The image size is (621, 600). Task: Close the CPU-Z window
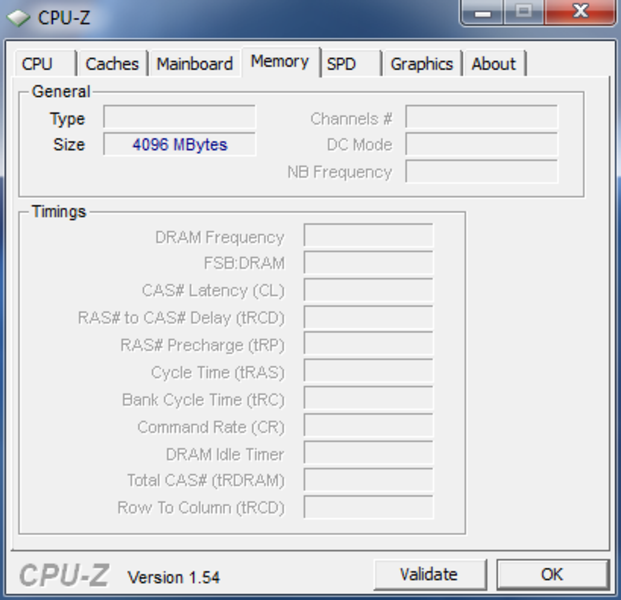581,12
